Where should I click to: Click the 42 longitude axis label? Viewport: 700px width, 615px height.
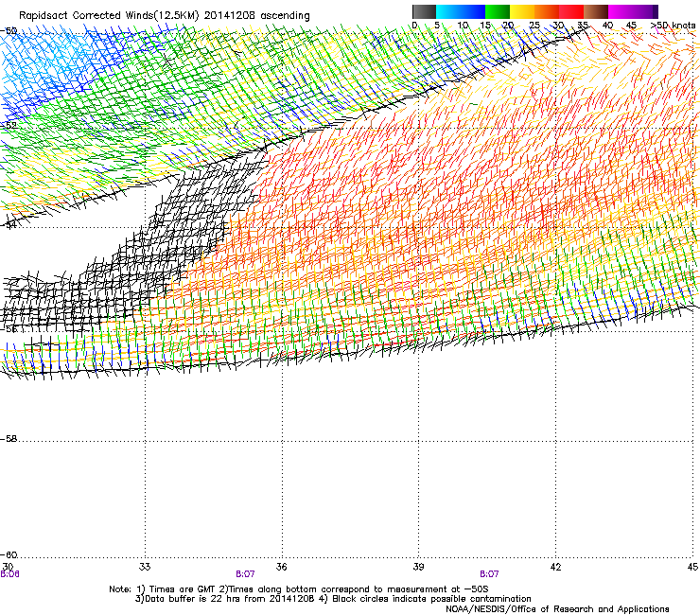555,567
